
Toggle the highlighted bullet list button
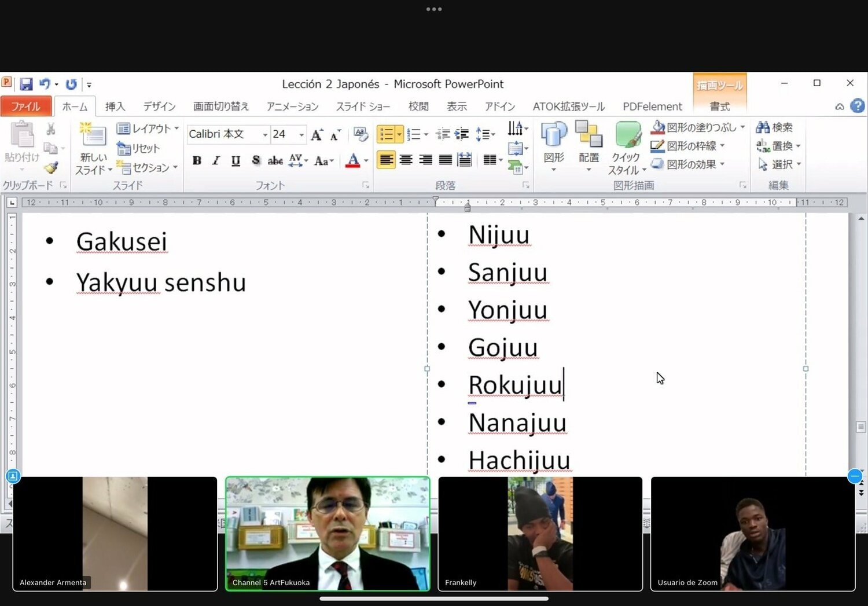(386, 134)
